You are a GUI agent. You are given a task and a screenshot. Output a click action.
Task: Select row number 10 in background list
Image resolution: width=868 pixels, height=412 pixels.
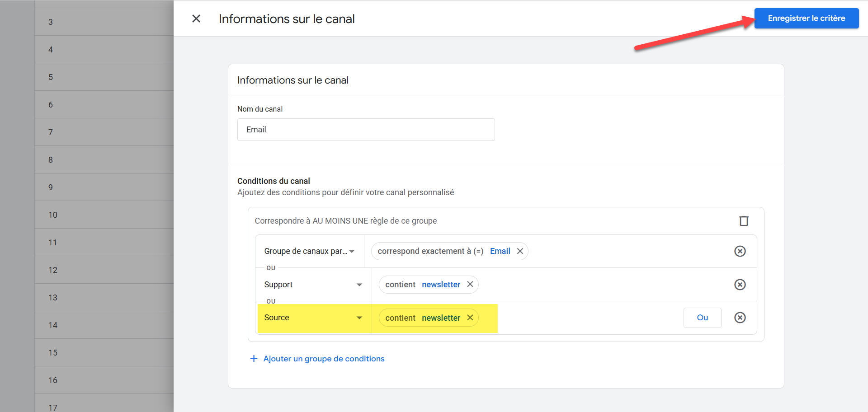[x=104, y=215]
